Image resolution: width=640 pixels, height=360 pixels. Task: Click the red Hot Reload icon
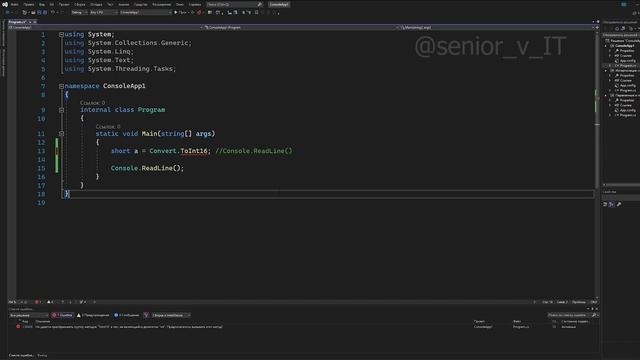pos(199,12)
